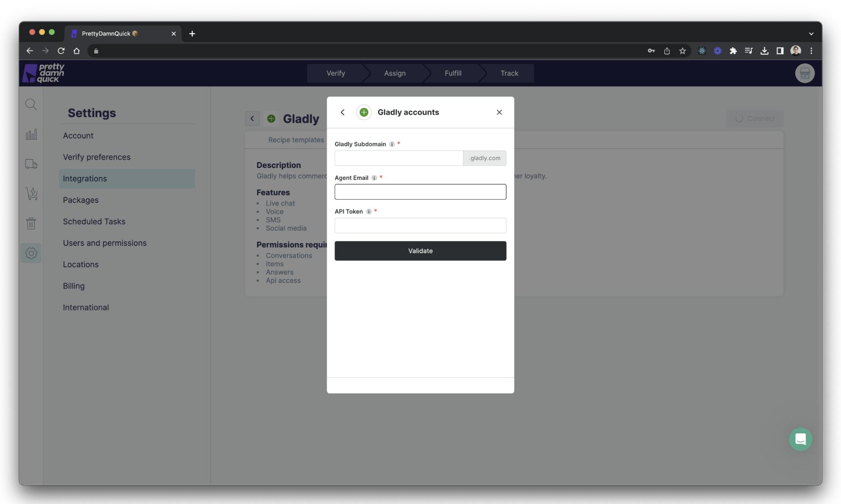Open the trash bin icon in sidebar
This screenshot has height=504, width=841.
pyautogui.click(x=31, y=223)
